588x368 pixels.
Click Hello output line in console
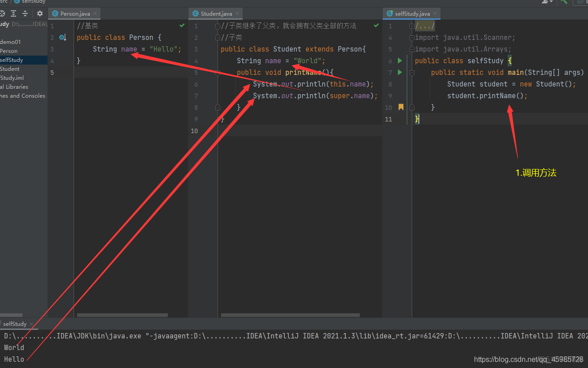pos(14,359)
